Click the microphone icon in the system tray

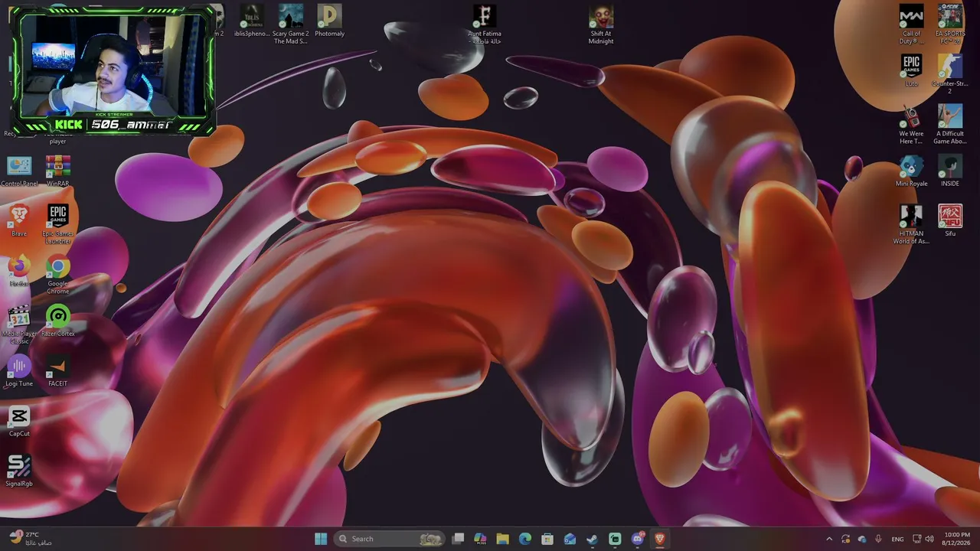[x=878, y=539]
